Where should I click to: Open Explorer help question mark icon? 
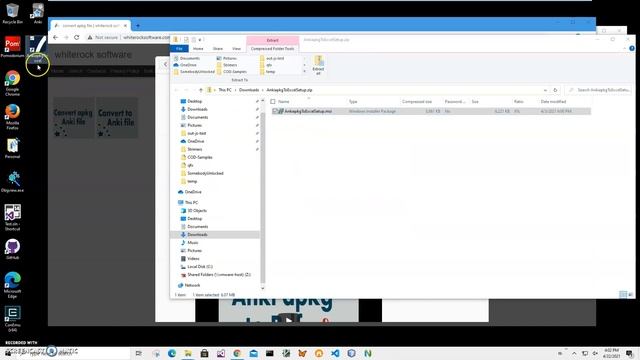(x=631, y=48)
